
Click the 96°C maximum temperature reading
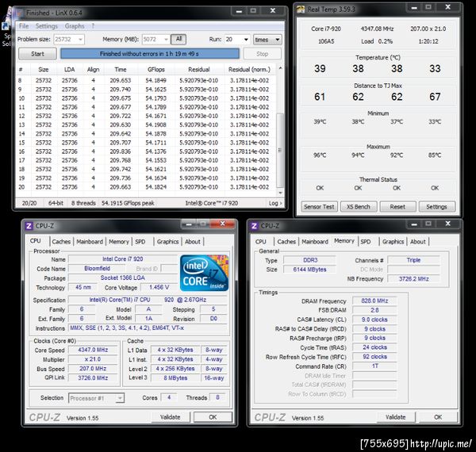click(x=320, y=155)
